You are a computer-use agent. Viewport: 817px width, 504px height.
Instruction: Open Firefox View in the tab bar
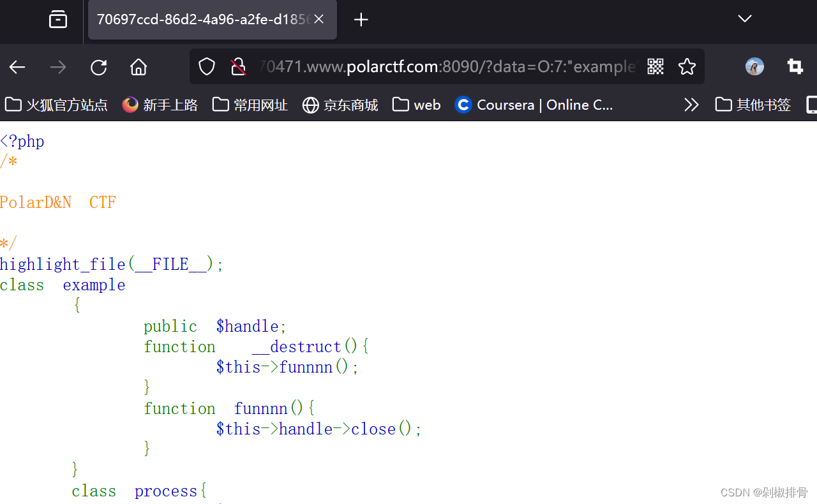tap(57, 19)
